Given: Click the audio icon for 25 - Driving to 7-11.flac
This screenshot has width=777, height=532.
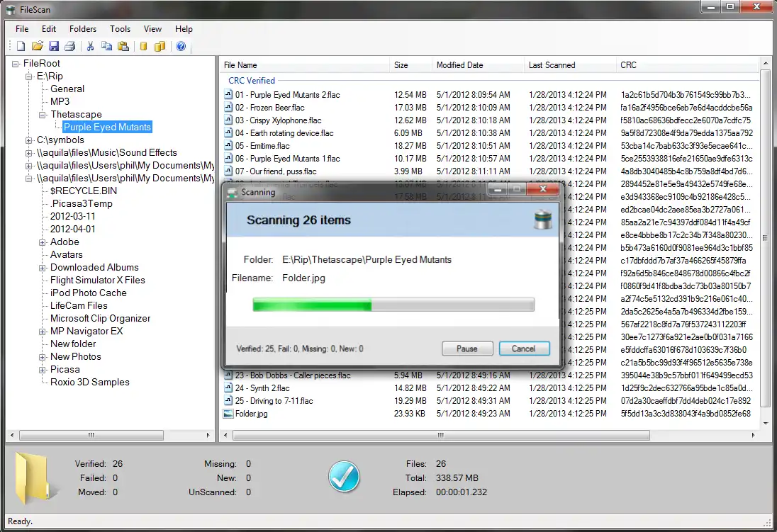Looking at the screenshot, I should coord(228,401).
